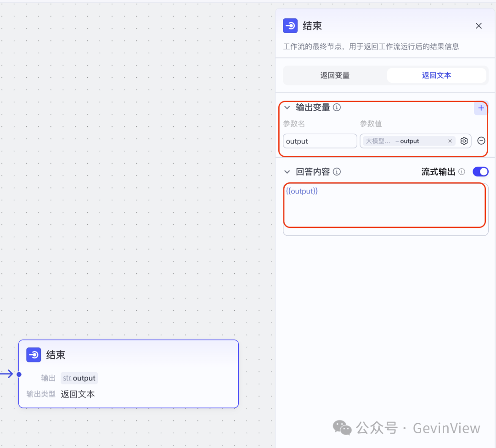Click the info icon beside 流式输出
This screenshot has width=496, height=448.
(462, 171)
